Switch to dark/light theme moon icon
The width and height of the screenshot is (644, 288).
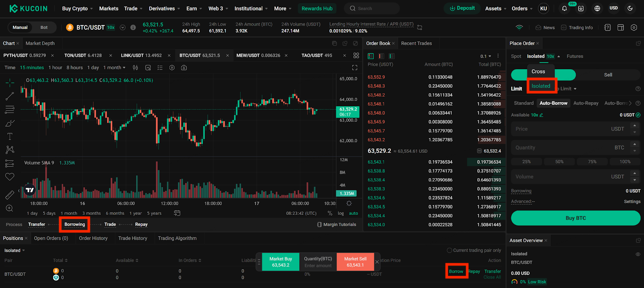click(x=630, y=8)
